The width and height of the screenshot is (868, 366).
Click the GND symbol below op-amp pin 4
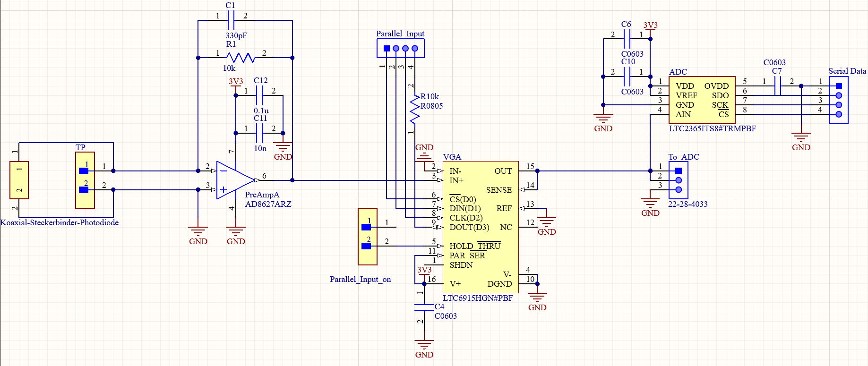pos(235,235)
